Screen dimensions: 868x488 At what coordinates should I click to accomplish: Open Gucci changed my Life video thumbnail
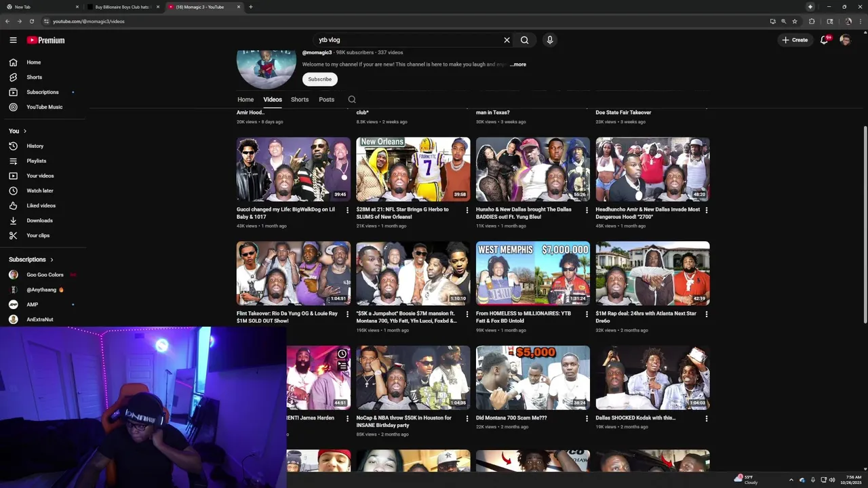294,169
